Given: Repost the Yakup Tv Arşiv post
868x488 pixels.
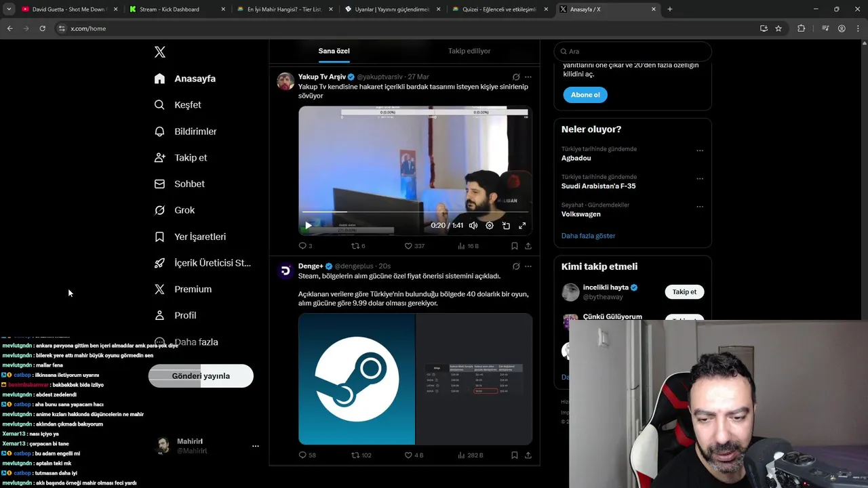Looking at the screenshot, I should [x=358, y=246].
